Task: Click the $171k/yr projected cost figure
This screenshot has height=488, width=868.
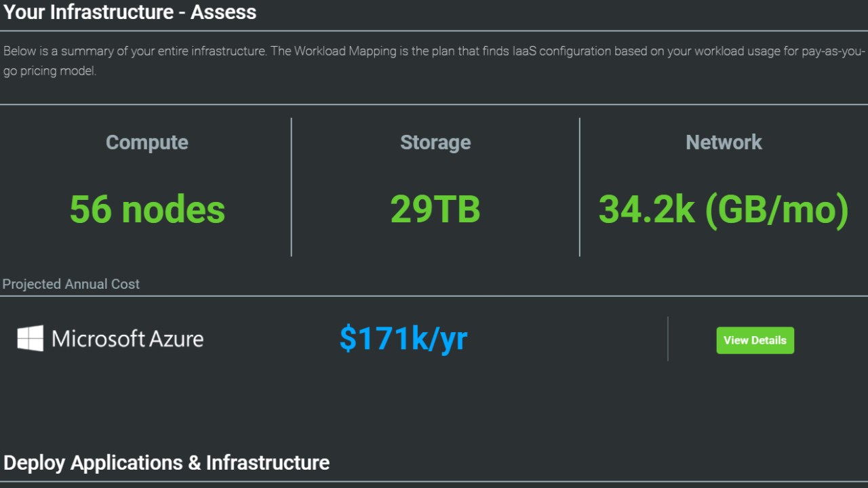Action: click(x=403, y=338)
